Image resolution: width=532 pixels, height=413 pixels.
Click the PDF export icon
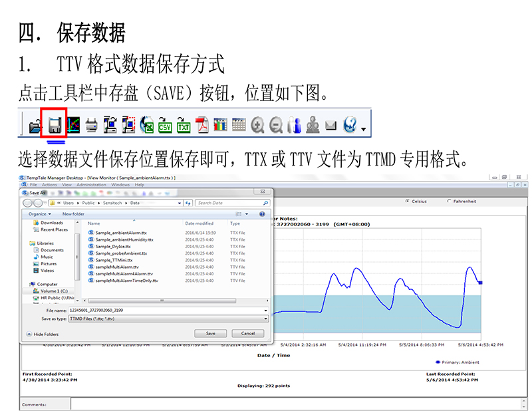[x=202, y=125]
